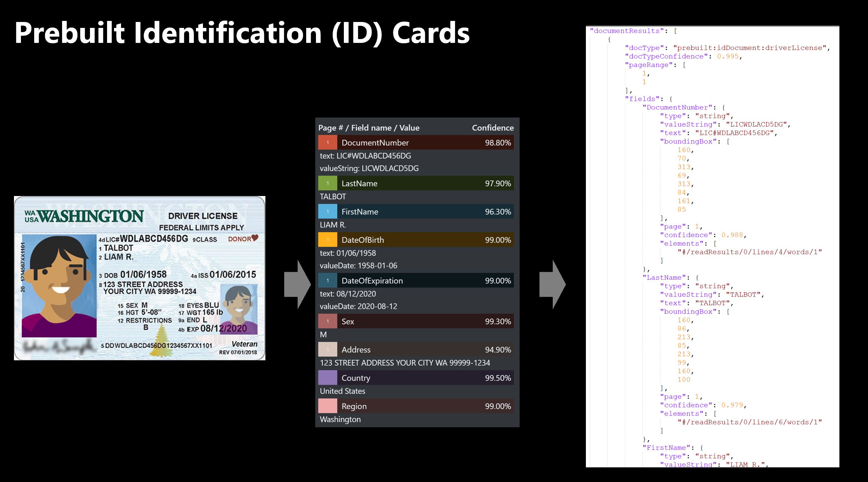Click the Confidence column header

(492, 128)
